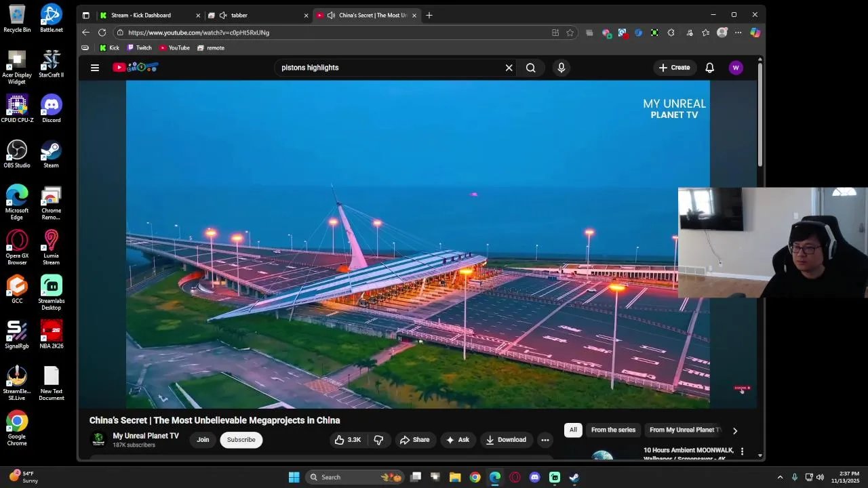Open OBS Studio desktop shortcut
868x488 pixels.
[17, 155]
